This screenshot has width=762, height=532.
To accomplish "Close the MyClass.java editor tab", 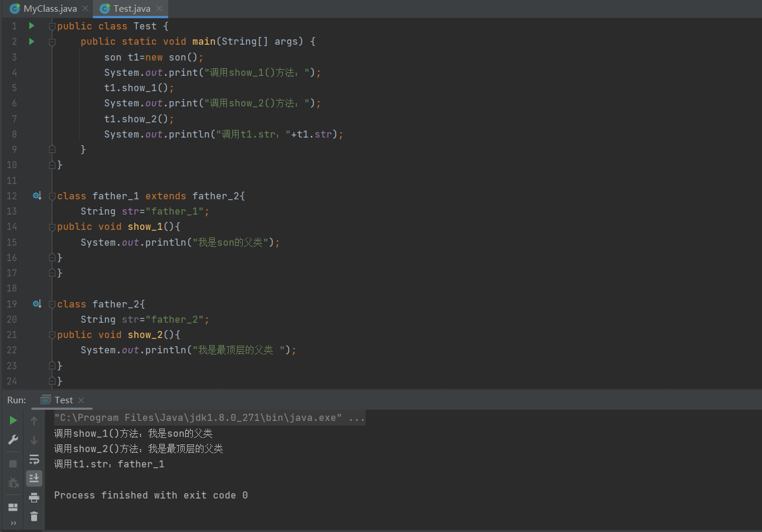I will (85, 9).
